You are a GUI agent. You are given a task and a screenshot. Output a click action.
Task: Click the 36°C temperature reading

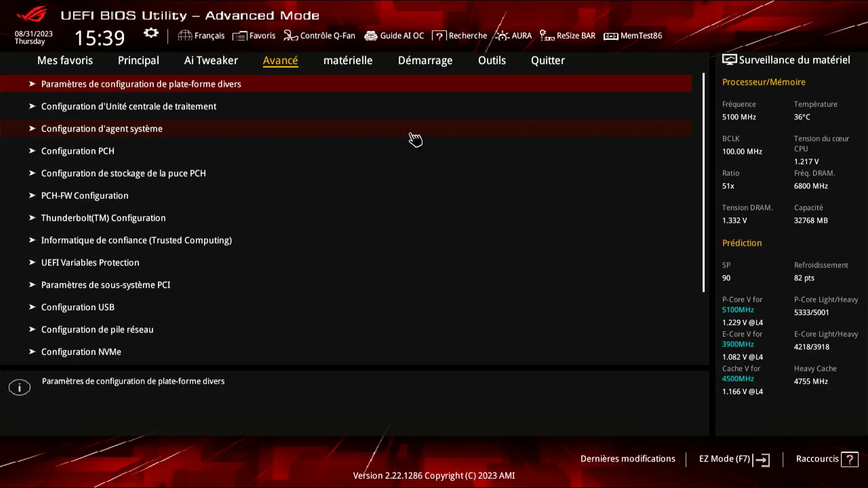802,117
